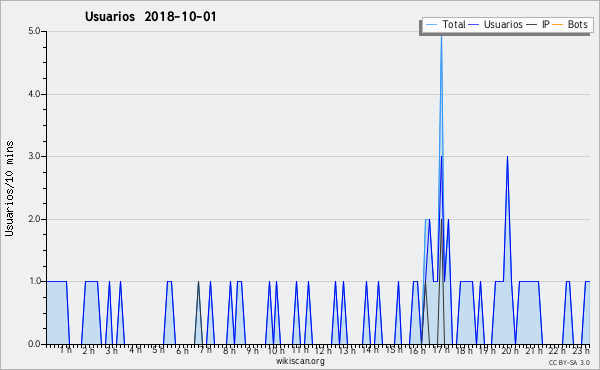Click the '7 h' x-axis label
Viewport: 600px width, 370px height.
click(205, 350)
